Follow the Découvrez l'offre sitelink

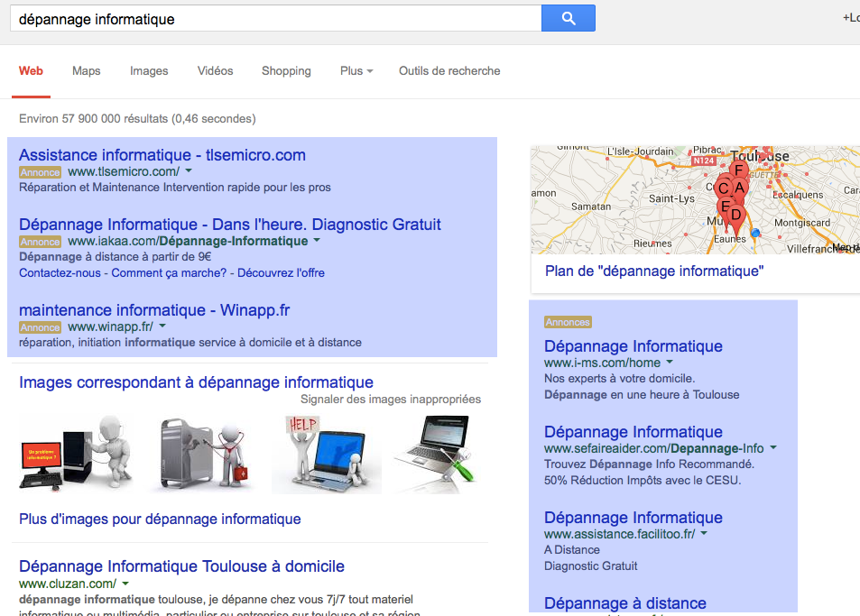click(x=281, y=273)
